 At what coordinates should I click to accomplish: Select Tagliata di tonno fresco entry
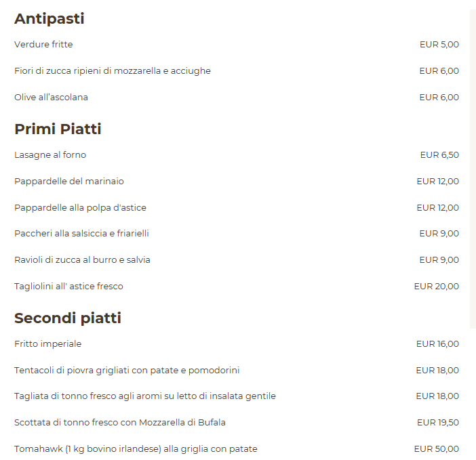click(x=145, y=396)
